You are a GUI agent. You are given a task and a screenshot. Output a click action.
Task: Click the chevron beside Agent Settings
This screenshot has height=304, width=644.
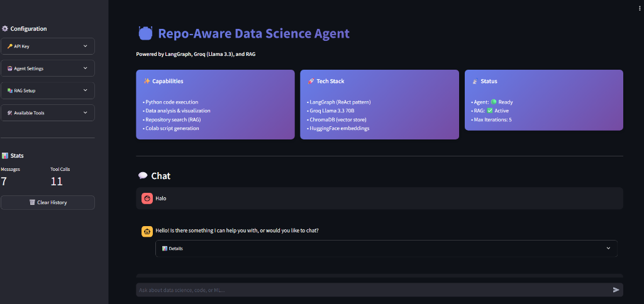(86, 68)
